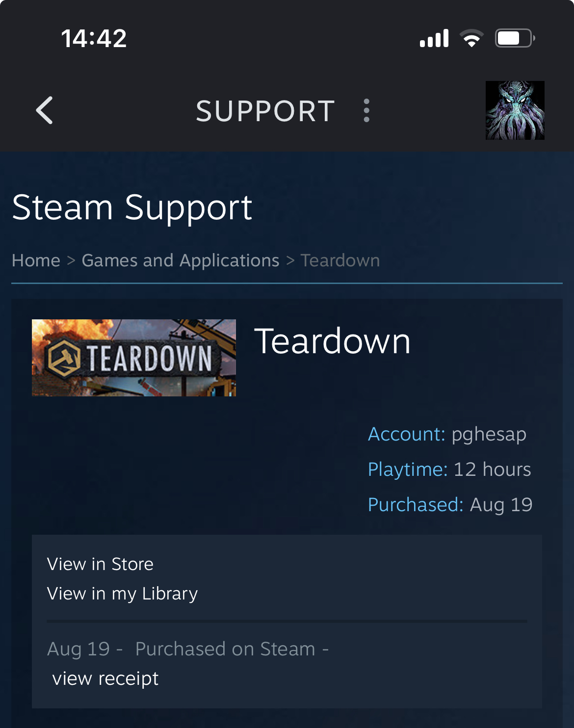Tap the clock showing 14:42
Viewport: 574px width, 728px height.
click(94, 38)
